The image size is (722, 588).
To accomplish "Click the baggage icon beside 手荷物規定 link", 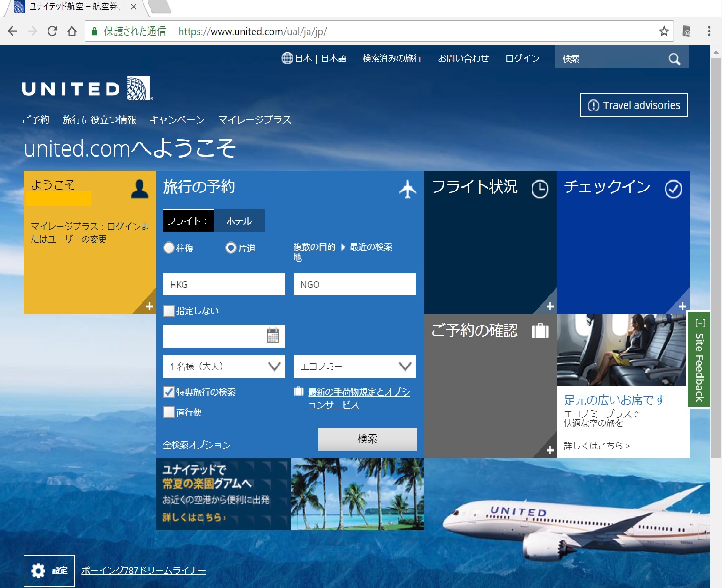I will [299, 391].
